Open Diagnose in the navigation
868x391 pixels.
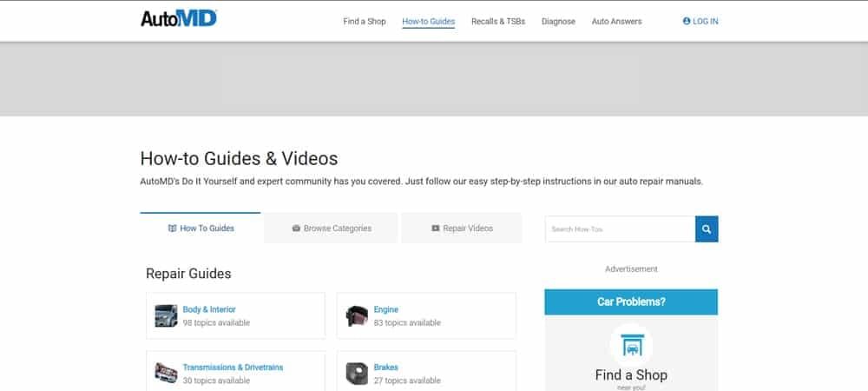(x=558, y=22)
